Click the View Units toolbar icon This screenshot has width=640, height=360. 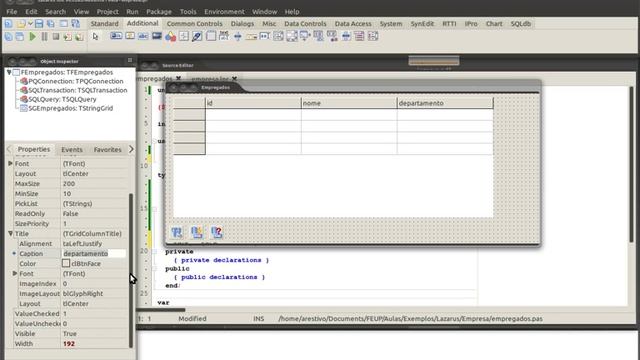click(x=9, y=37)
